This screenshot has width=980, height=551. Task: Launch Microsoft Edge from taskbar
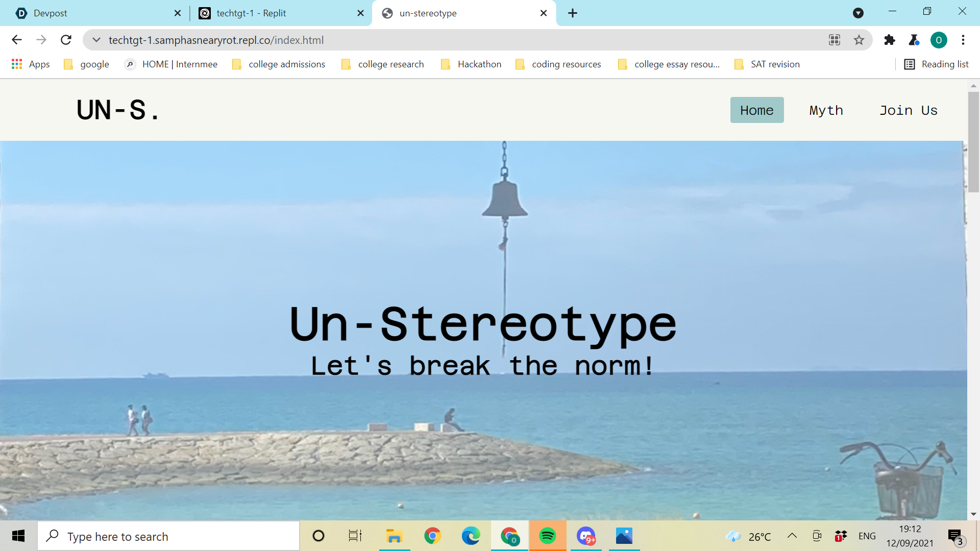click(x=471, y=536)
